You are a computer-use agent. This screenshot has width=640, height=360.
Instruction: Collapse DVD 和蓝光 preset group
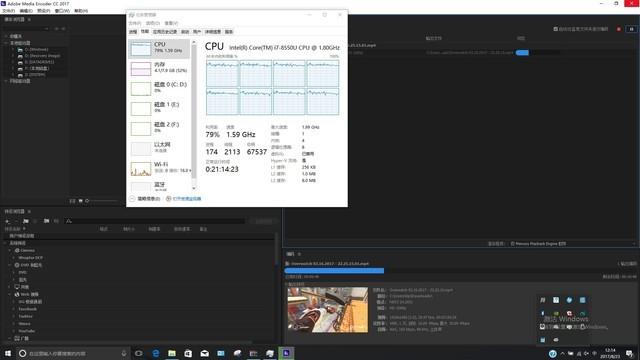click(x=10, y=265)
